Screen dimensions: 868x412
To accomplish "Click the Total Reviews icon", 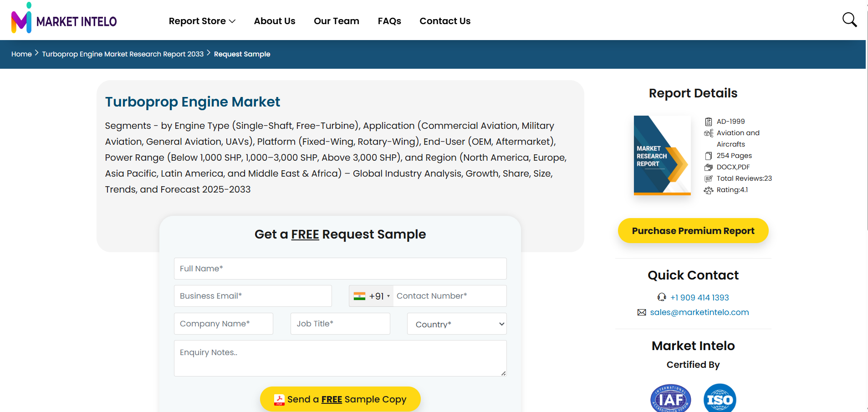I will [709, 178].
